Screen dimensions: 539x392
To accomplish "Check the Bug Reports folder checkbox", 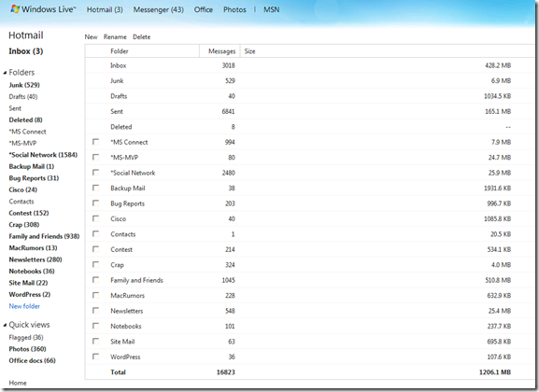I will [95, 203].
